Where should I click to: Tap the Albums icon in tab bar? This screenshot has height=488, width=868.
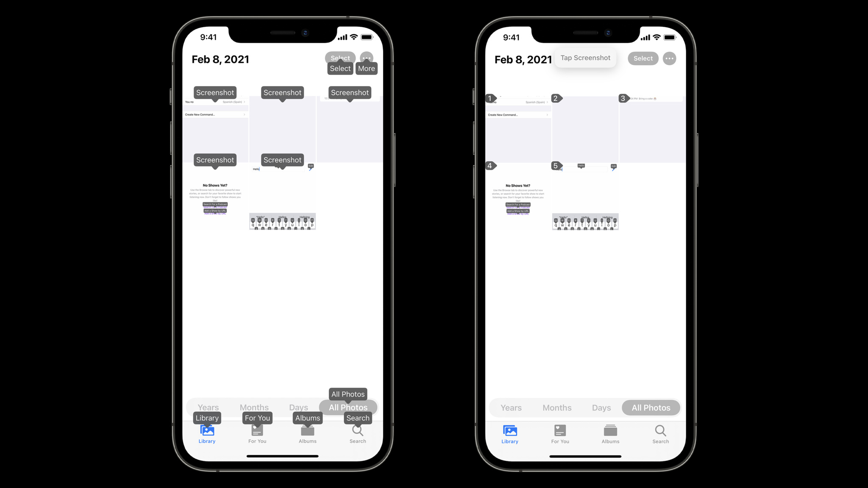(610, 434)
